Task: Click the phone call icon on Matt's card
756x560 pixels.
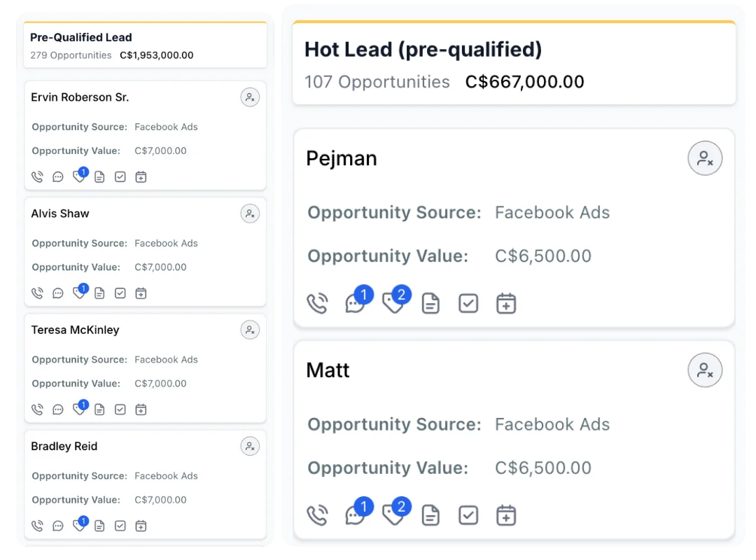Action: point(317,516)
